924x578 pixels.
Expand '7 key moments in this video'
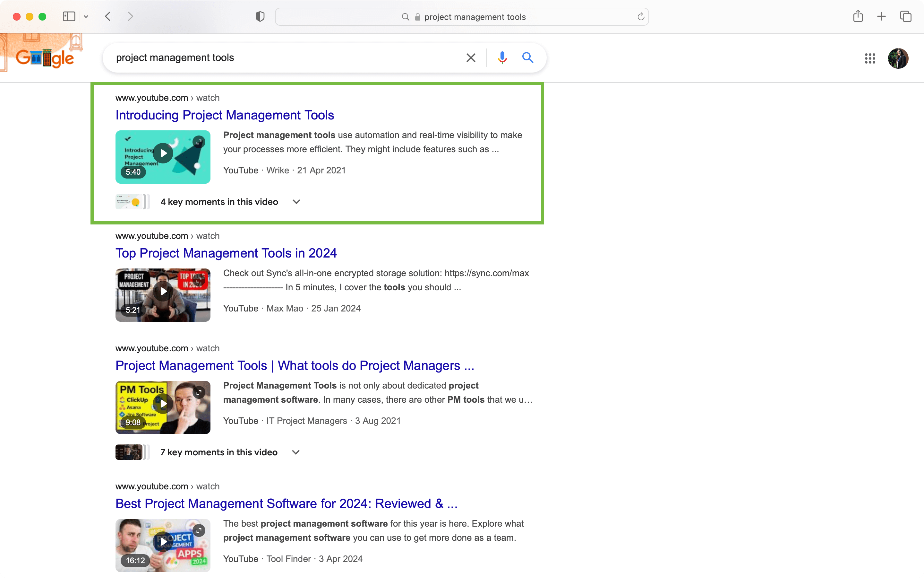(230, 452)
